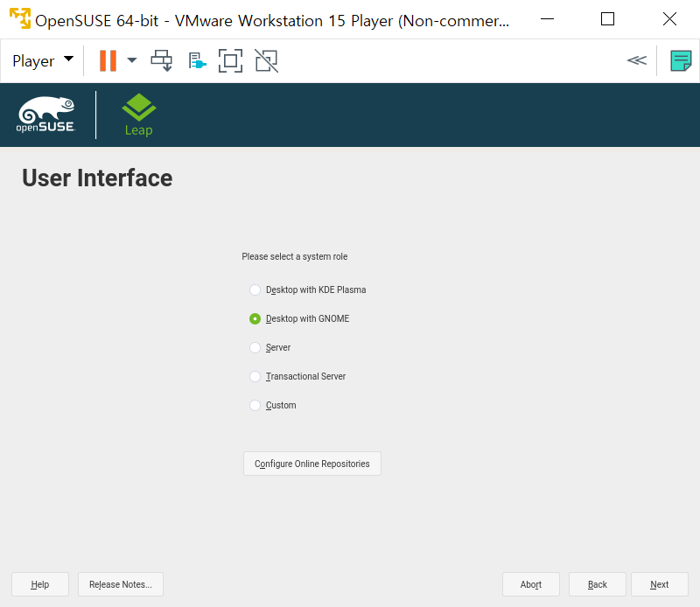Maximize the VMware Player window
This screenshot has height=607, width=700.
(x=607, y=19)
